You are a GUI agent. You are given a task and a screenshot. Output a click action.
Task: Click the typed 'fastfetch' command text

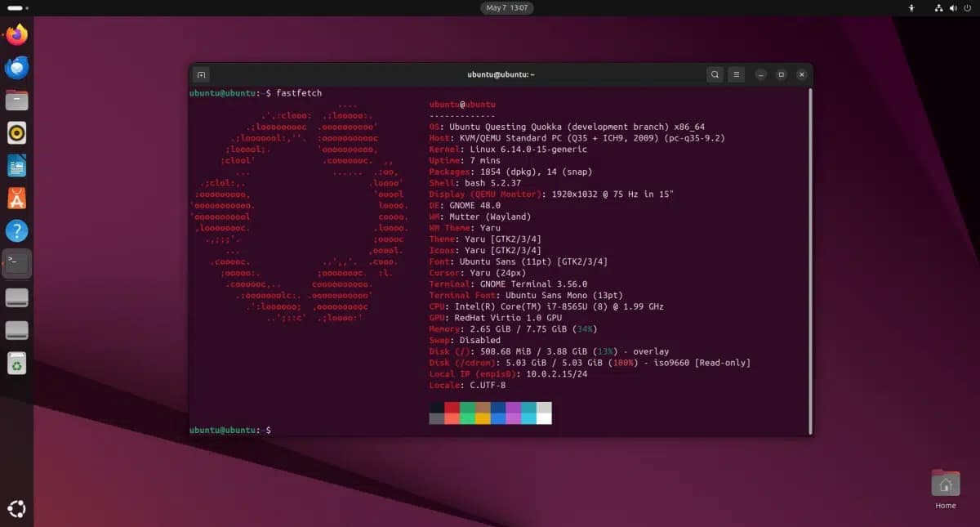pyautogui.click(x=299, y=93)
